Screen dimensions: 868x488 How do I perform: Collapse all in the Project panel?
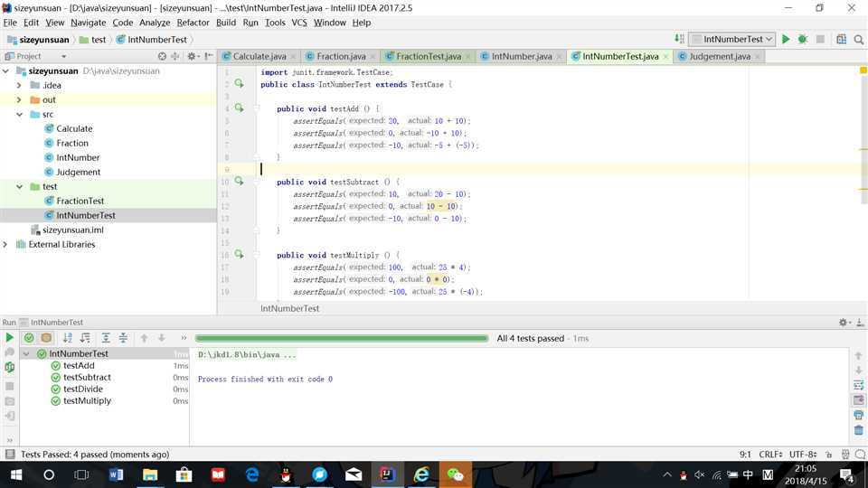[175, 56]
